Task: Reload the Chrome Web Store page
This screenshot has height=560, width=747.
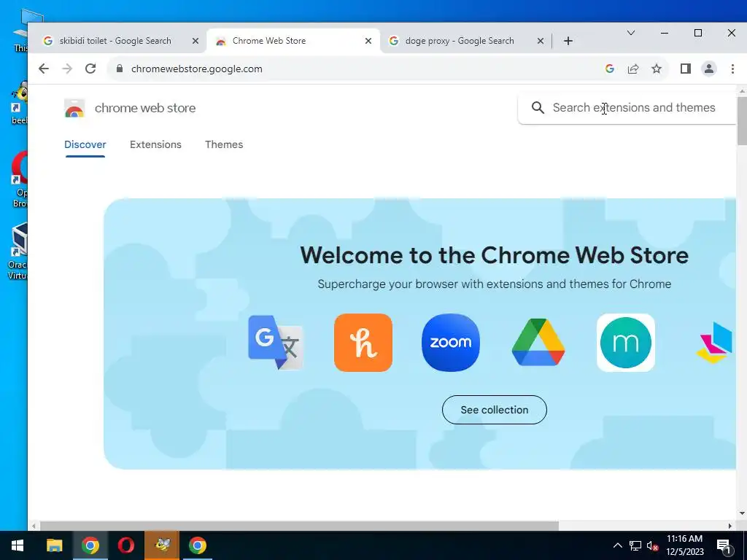Action: point(90,69)
